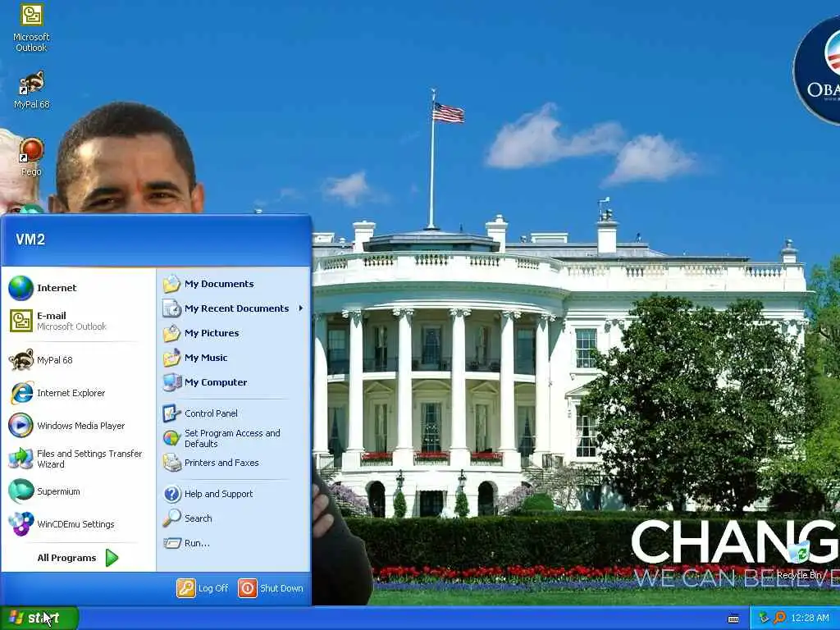Click the WinCDEmu Settings icon
The height and width of the screenshot is (630, 840).
pyautogui.click(x=21, y=524)
